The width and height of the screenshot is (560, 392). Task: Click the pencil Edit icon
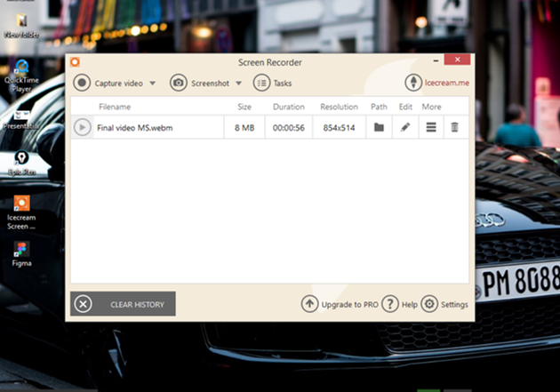point(405,127)
